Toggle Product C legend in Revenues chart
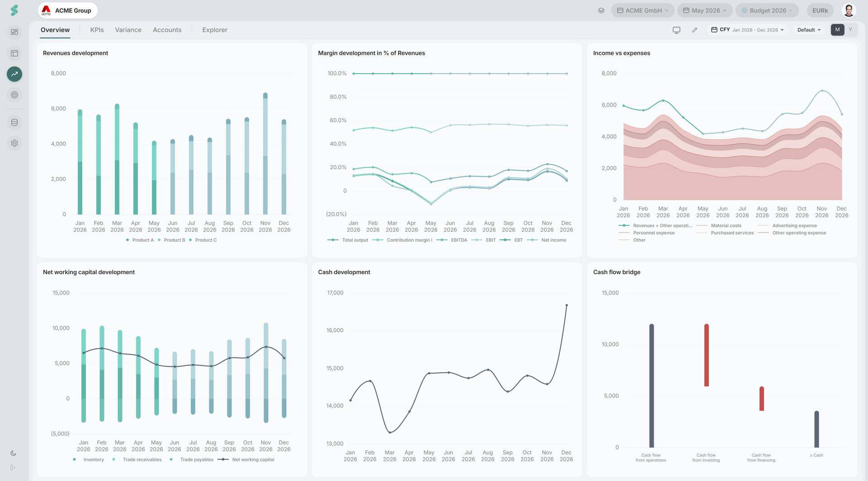Viewport: 868px width, 481px height. coord(203,240)
